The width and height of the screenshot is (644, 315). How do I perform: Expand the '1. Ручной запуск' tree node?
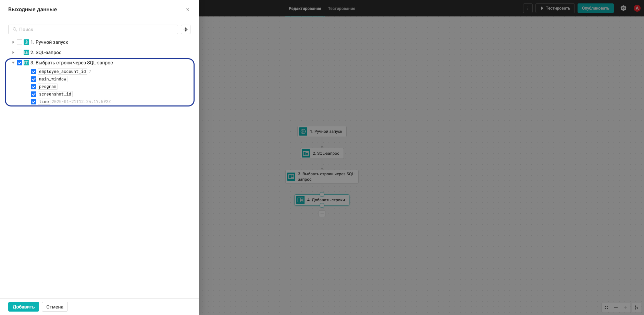[x=13, y=42]
